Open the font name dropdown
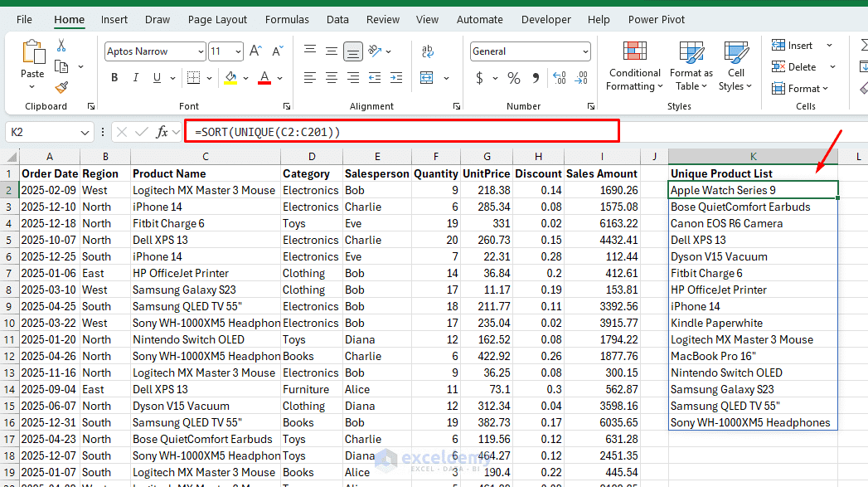Viewport: 868px width, 487px height. [201, 51]
